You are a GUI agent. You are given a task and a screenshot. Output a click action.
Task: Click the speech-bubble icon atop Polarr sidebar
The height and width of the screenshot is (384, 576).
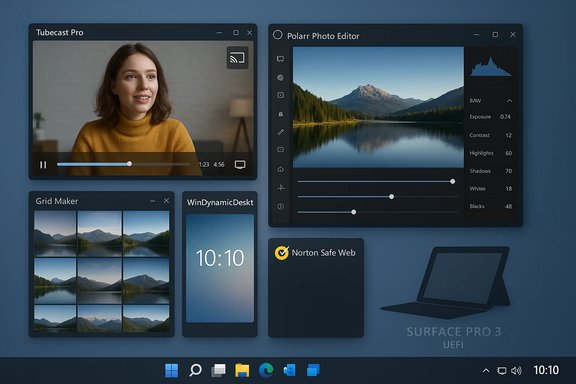(280, 59)
